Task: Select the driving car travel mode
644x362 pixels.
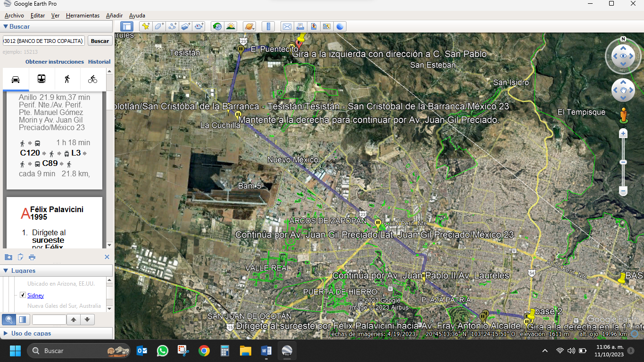Action: [x=16, y=79]
